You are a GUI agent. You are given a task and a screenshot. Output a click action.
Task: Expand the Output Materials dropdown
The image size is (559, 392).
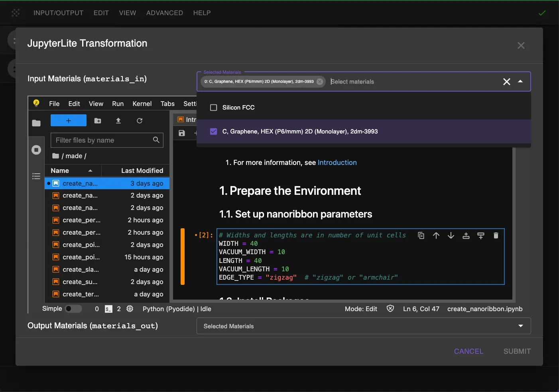pos(520,326)
